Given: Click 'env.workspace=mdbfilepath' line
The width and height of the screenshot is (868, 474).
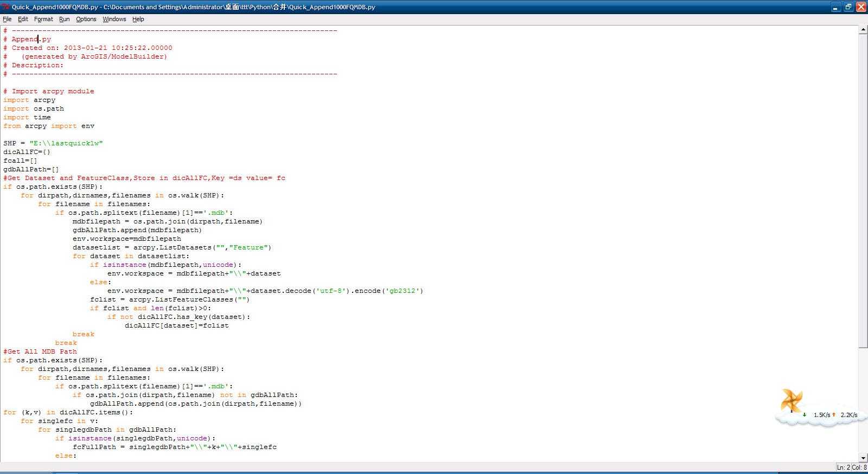Looking at the screenshot, I should click(127, 239).
